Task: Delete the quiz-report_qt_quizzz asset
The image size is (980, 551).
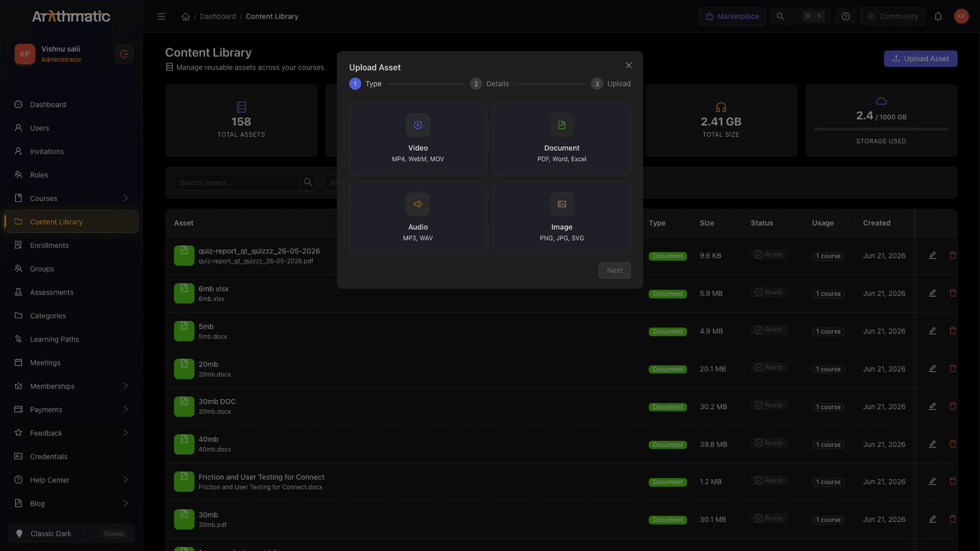Action: pos(952,255)
